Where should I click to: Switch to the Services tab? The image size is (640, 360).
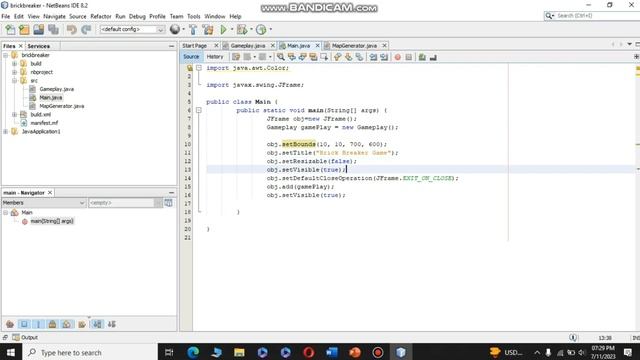pyautogui.click(x=38, y=46)
